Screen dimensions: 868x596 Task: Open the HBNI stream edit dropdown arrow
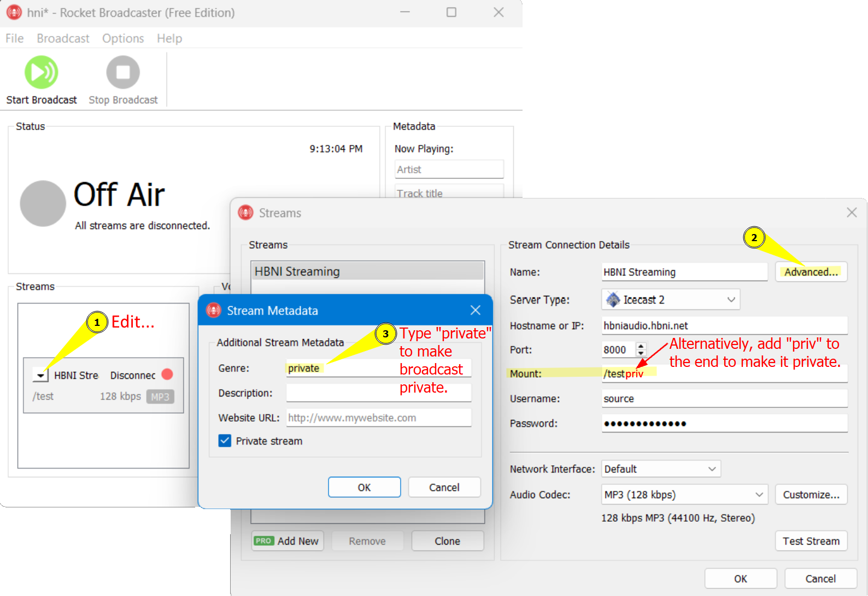tap(40, 375)
